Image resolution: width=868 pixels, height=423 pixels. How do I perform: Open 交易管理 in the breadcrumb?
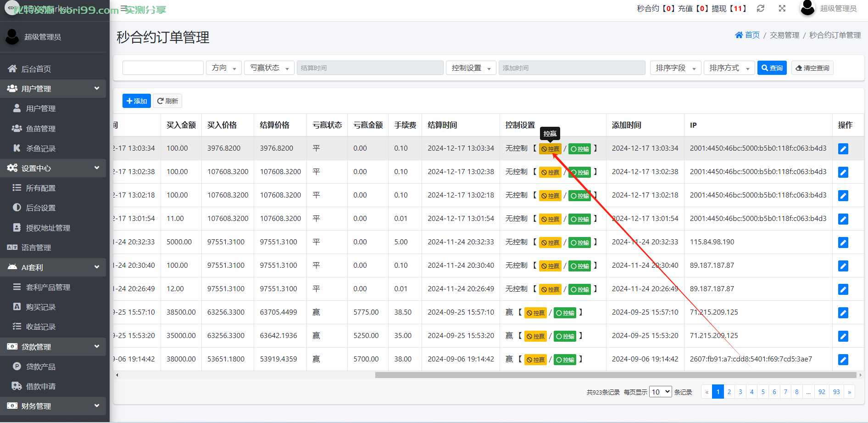tap(785, 35)
